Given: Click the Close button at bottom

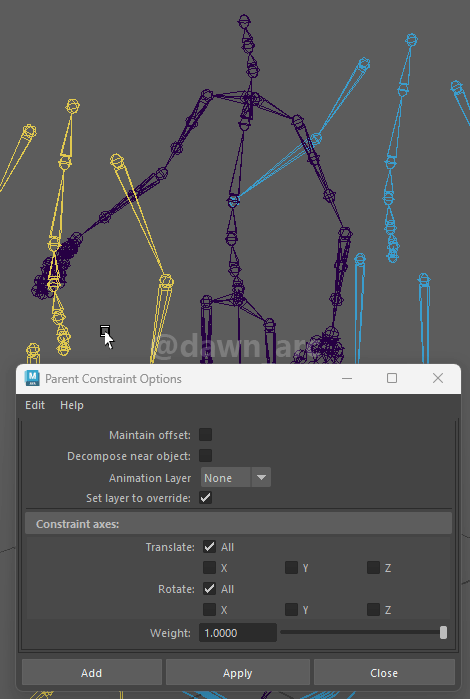Looking at the screenshot, I should (x=384, y=673).
